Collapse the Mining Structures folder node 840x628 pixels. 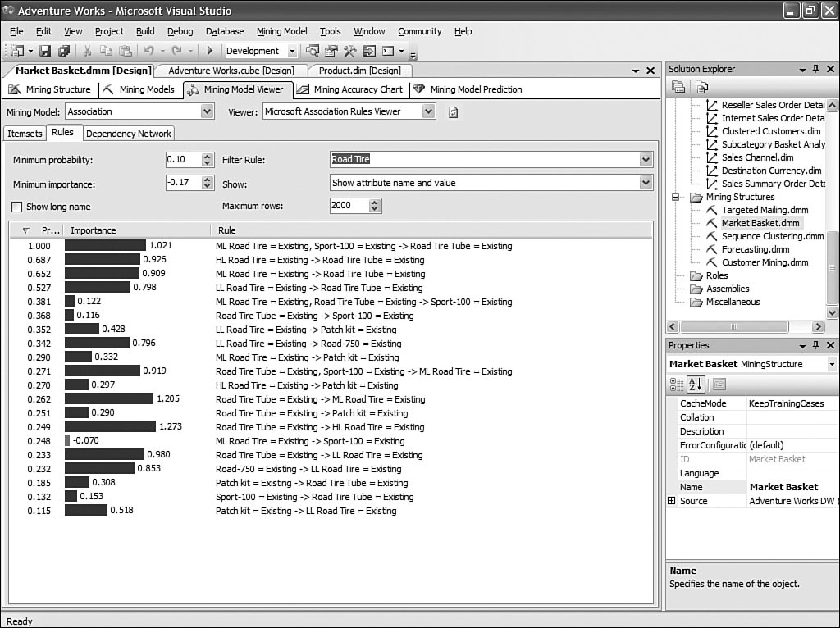click(677, 197)
